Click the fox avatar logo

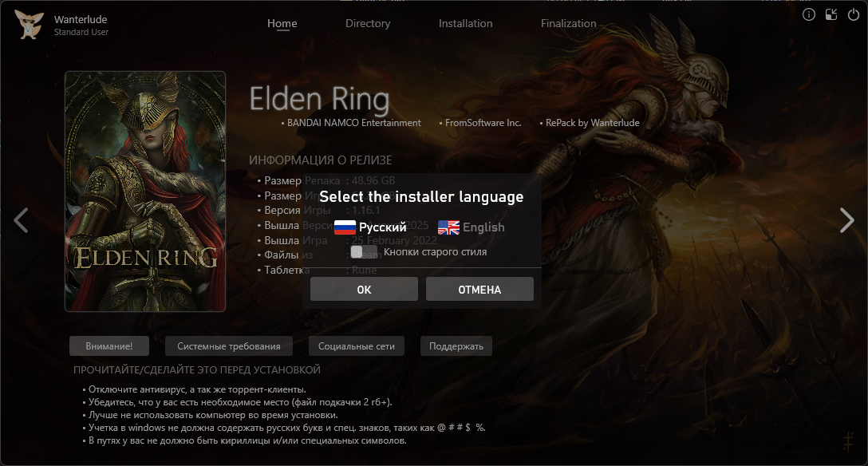point(29,25)
